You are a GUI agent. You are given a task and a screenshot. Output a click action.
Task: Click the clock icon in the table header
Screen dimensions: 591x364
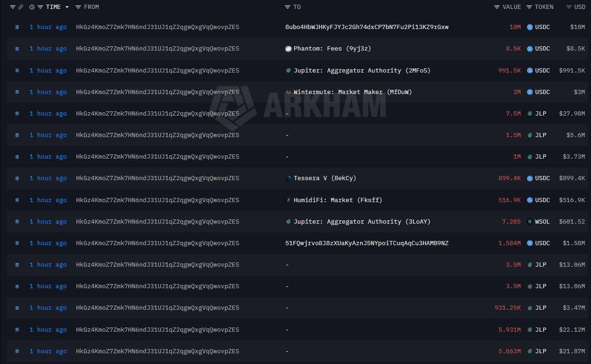[31, 7]
